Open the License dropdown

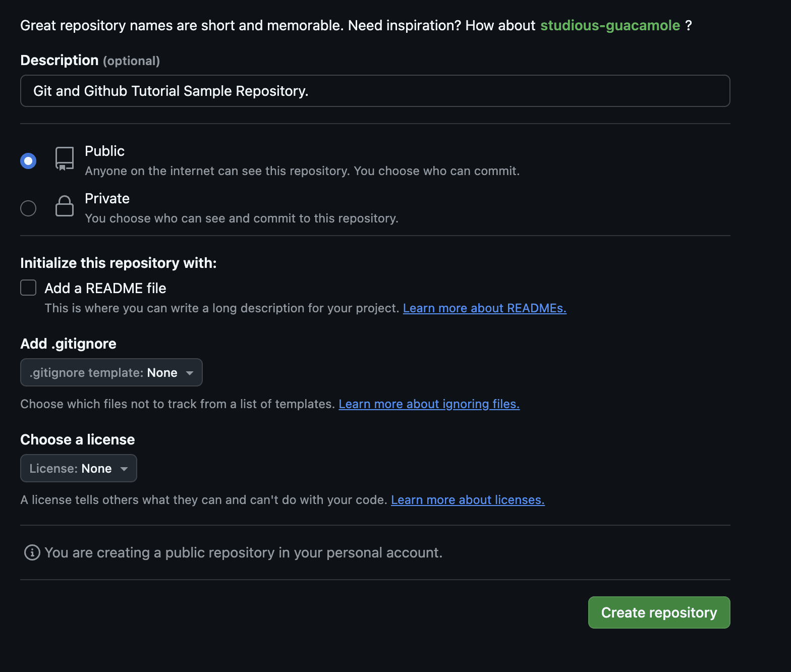click(78, 468)
